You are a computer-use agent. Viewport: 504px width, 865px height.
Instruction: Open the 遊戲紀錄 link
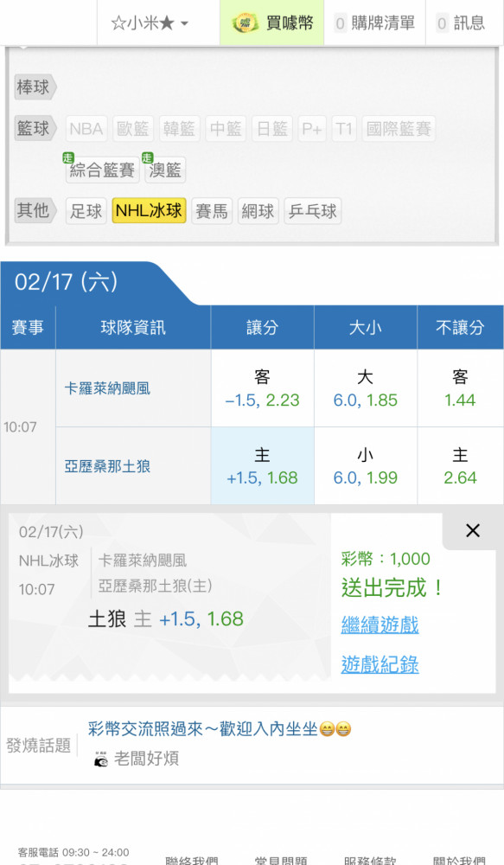point(380,664)
